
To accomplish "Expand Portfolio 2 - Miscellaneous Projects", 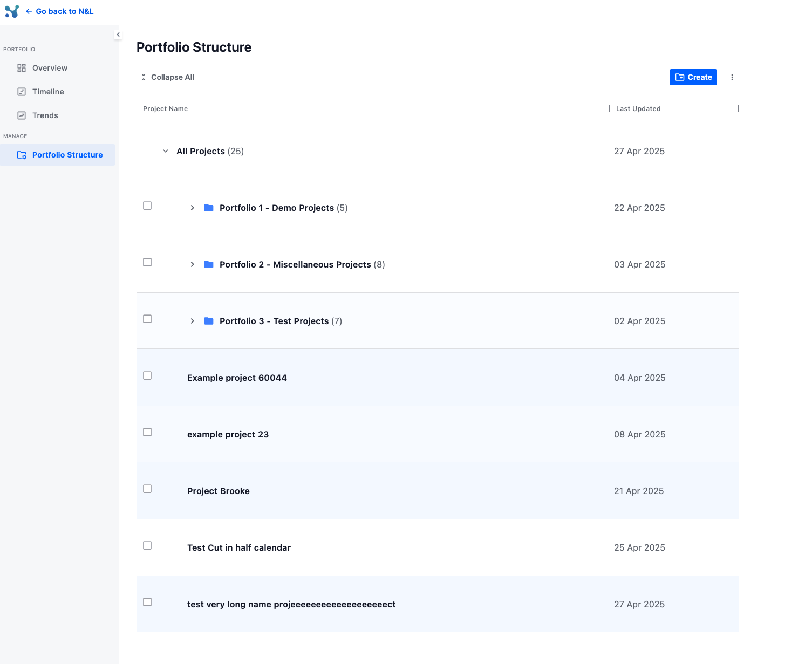I will tap(192, 264).
